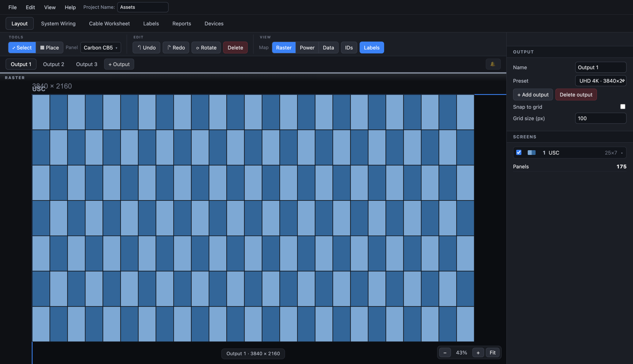Click the + Add output button

(x=533, y=94)
